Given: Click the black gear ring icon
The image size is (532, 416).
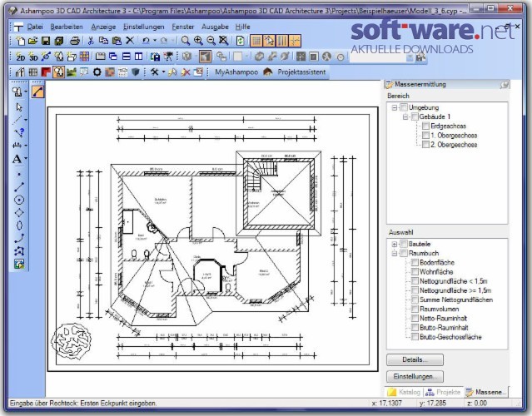Looking at the screenshot, I should tap(97, 72).
